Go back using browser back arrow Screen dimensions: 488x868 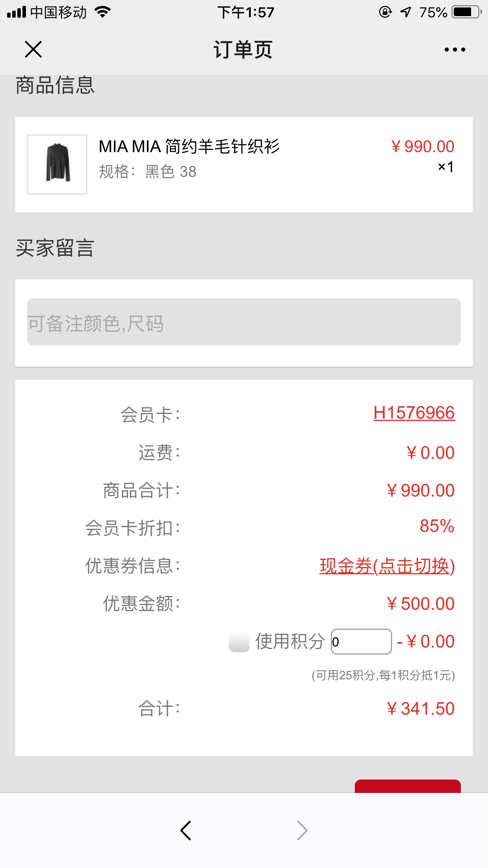click(x=186, y=830)
